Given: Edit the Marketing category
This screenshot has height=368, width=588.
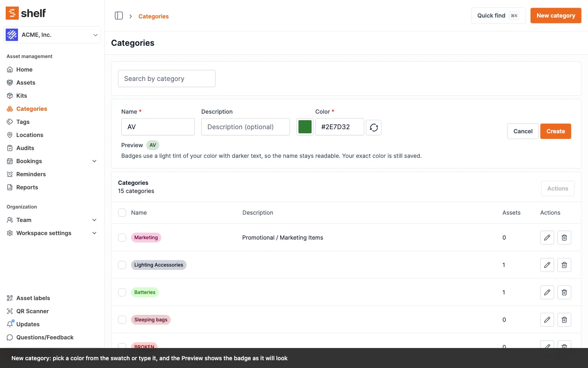Looking at the screenshot, I should [547, 238].
